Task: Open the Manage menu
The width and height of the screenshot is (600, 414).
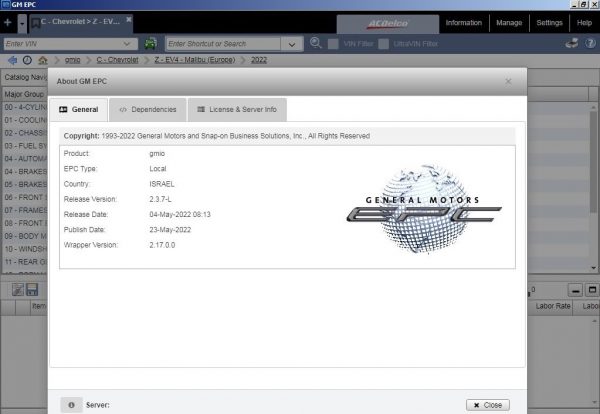Action: click(x=509, y=23)
